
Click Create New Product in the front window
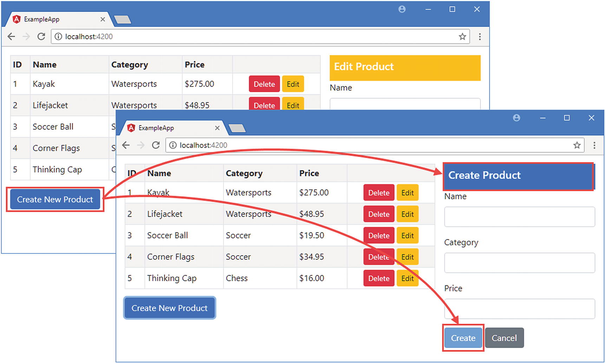point(170,308)
